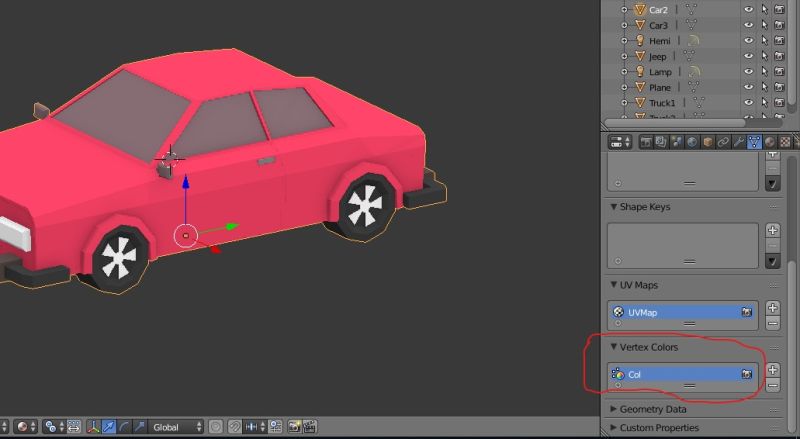
Task: Toggle viewport visibility of Hemi
Action: click(748, 40)
